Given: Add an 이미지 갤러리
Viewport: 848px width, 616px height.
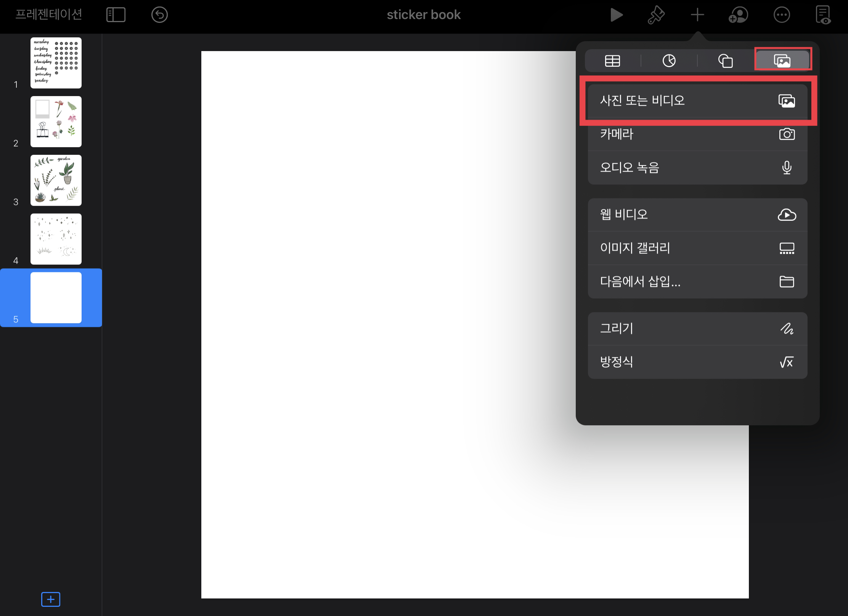Looking at the screenshot, I should click(x=697, y=248).
